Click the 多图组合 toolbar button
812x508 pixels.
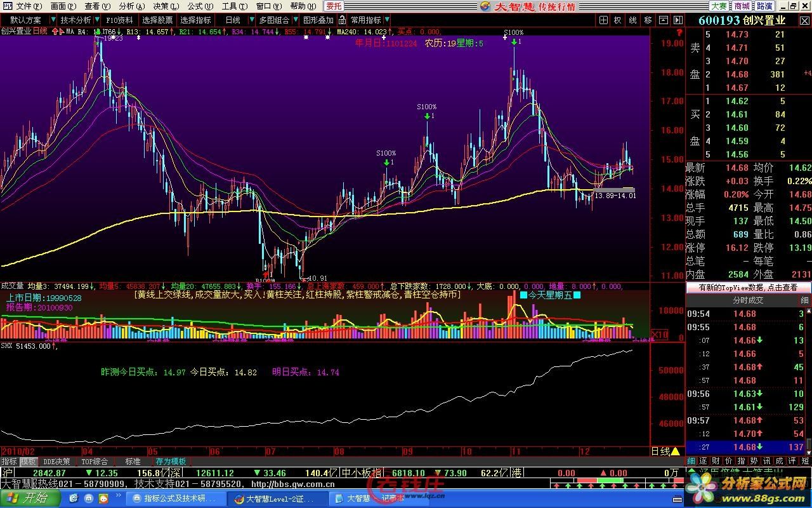coord(273,20)
